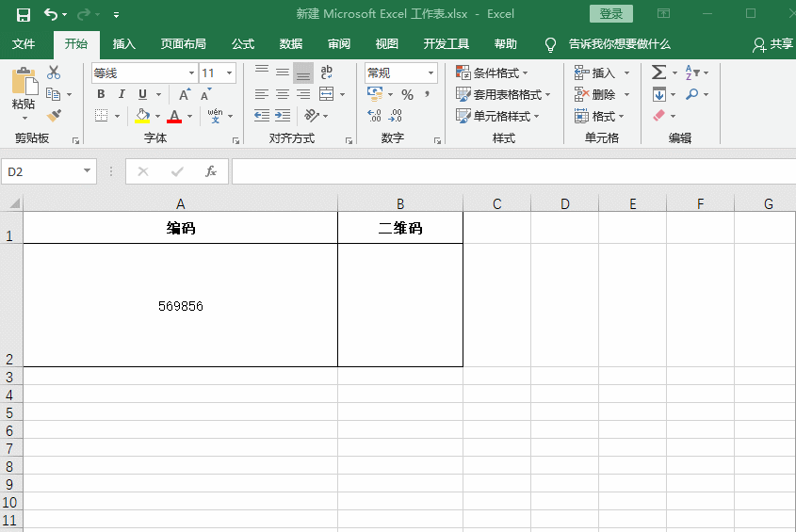This screenshot has width=796, height=532.
Task: Toggle bold formatting
Action: point(101,94)
